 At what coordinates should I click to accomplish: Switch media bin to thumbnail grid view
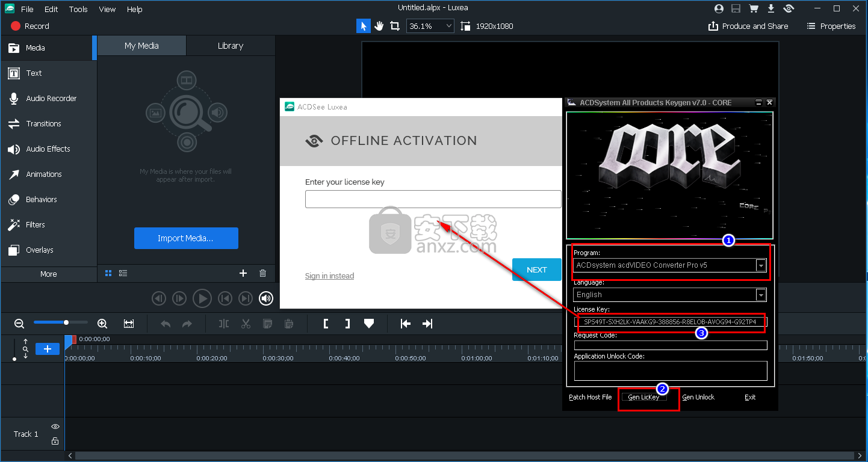pos(108,273)
